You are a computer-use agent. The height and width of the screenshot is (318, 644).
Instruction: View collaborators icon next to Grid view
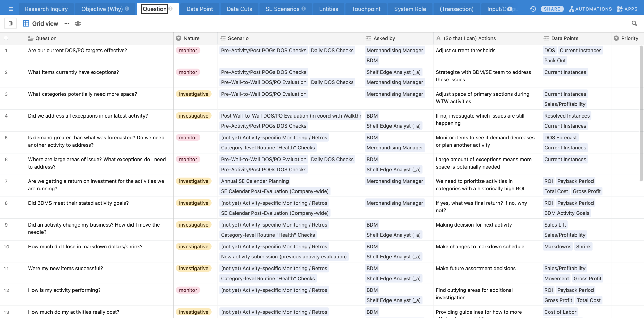pos(78,23)
